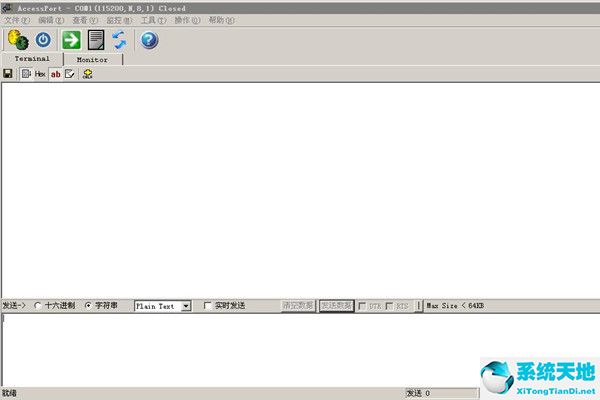Viewport: 600px width, 400px height.
Task: Click the AccessPort title bar app icon
Action: pyautogui.click(x=6, y=8)
